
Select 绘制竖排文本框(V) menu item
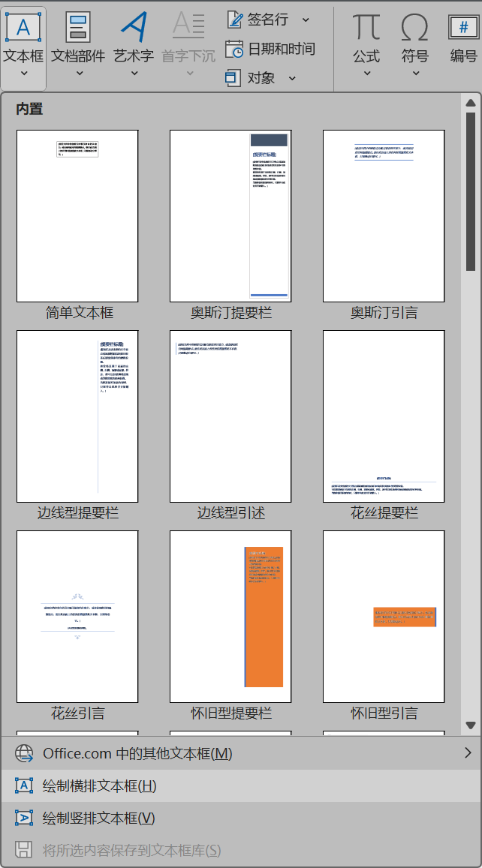tap(240, 818)
